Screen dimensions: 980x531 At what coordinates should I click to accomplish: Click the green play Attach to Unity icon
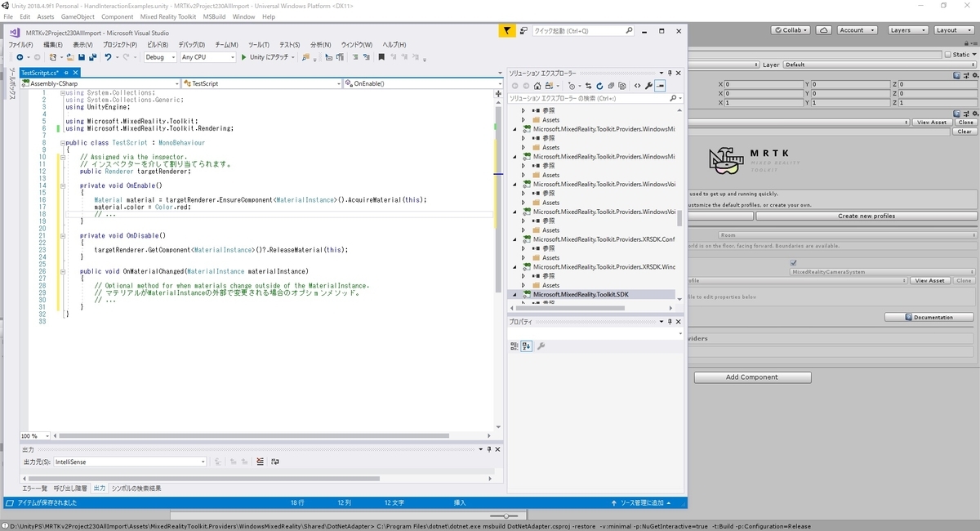243,57
